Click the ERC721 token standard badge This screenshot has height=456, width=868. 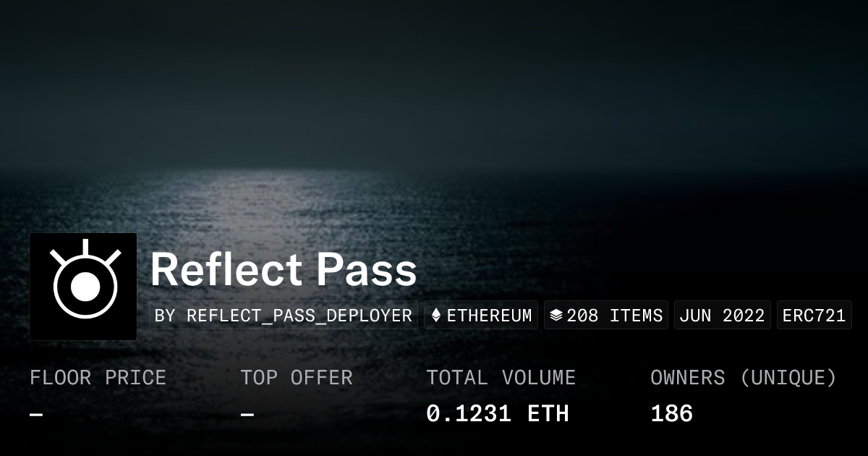pos(814,316)
